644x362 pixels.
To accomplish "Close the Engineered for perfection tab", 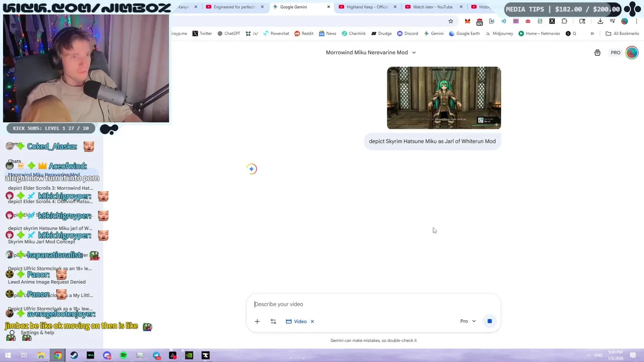I will (262, 7).
